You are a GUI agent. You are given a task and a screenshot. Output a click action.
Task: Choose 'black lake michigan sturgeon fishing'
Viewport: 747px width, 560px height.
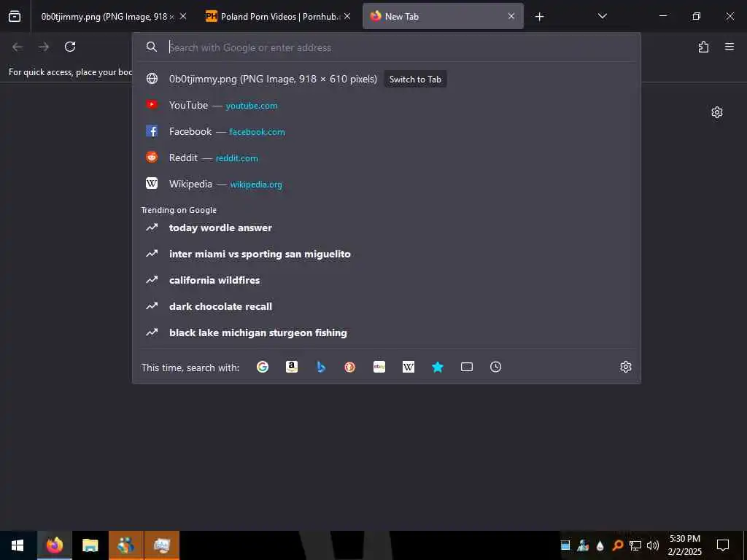pyautogui.click(x=387, y=332)
